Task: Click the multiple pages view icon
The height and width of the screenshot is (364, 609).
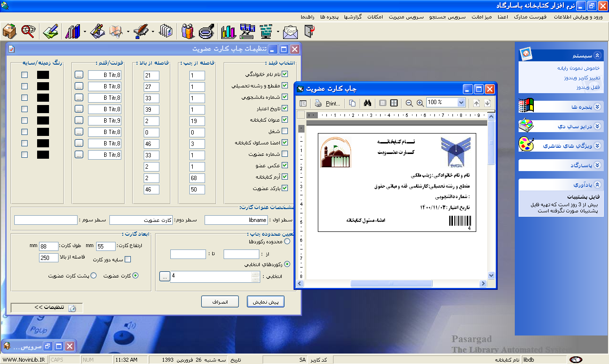Action: coord(394,103)
